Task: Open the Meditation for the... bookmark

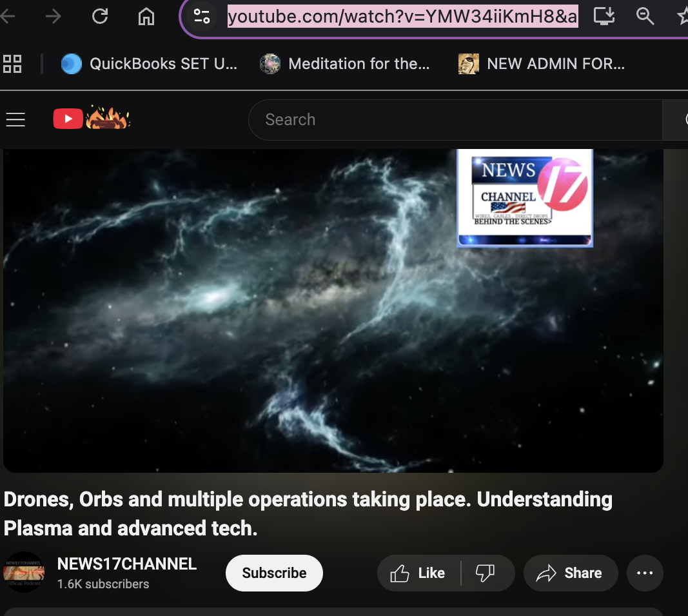Action: coord(346,64)
